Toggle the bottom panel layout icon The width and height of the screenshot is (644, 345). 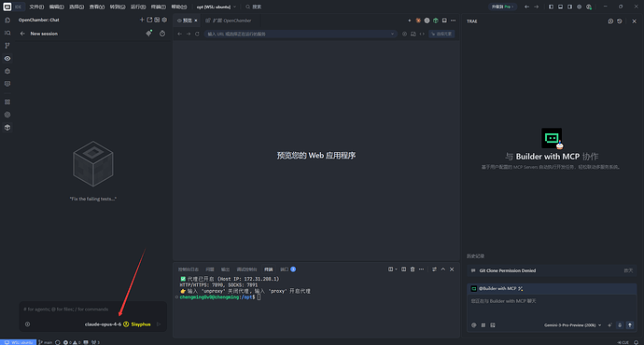point(560,7)
